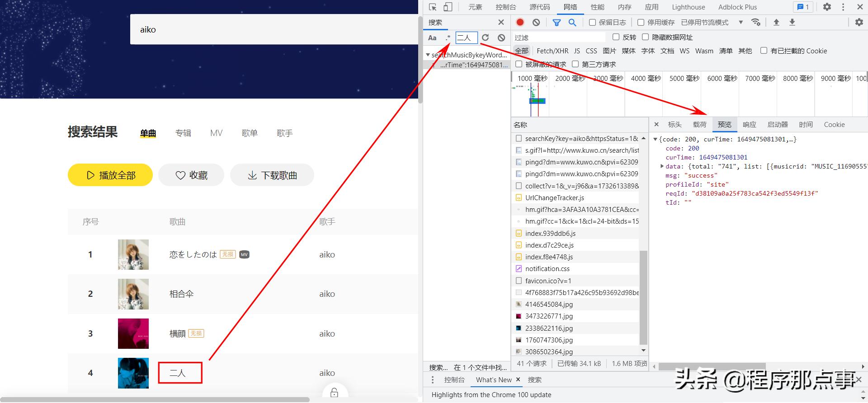The width and height of the screenshot is (868, 403).
Task: Open network panel settings gear
Action: point(859,22)
